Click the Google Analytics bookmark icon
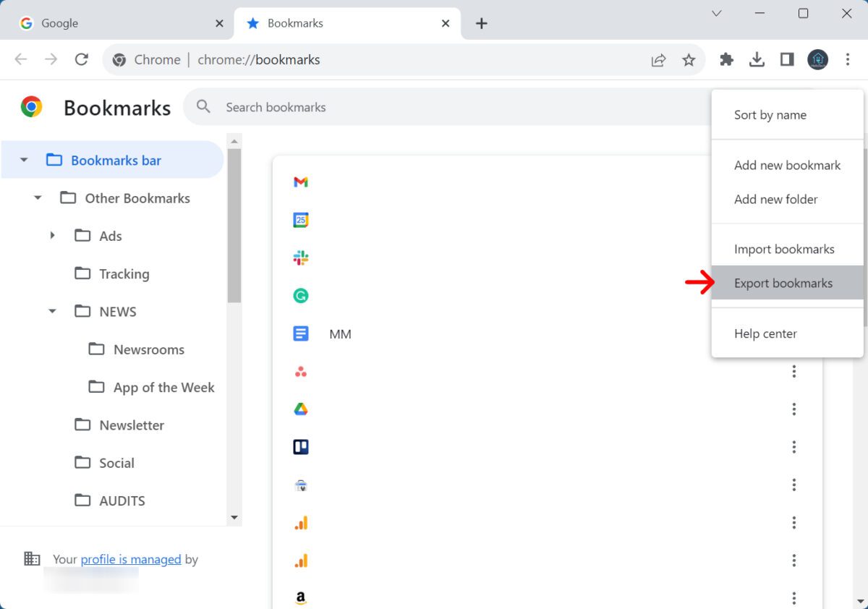 point(301,522)
